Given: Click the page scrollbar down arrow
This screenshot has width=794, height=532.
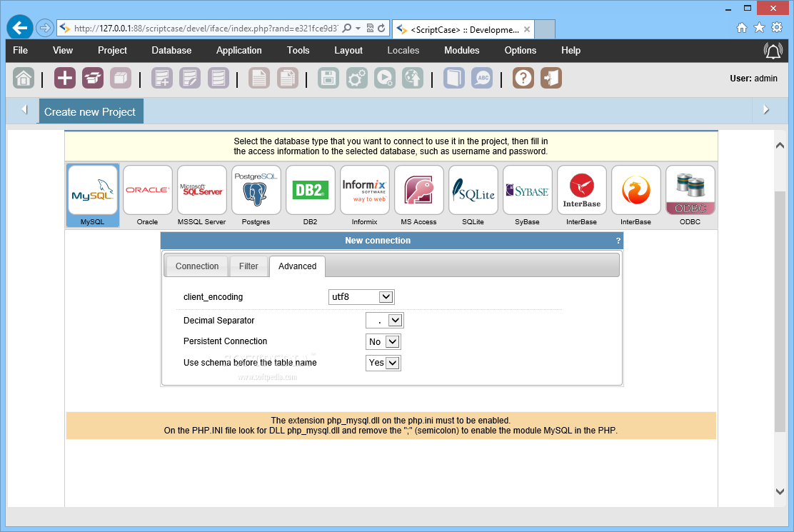Looking at the screenshot, I should (780, 491).
